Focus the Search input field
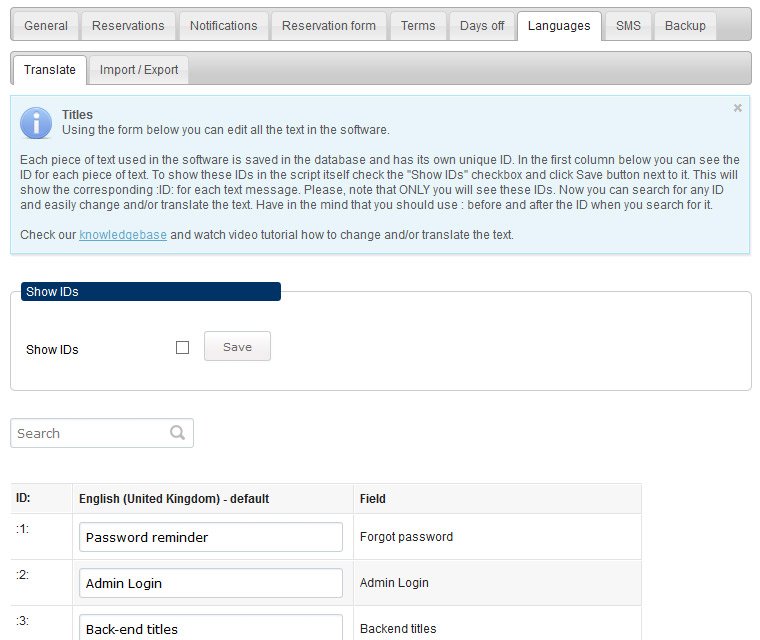This screenshot has height=640, width=760. pyautogui.click(x=102, y=433)
